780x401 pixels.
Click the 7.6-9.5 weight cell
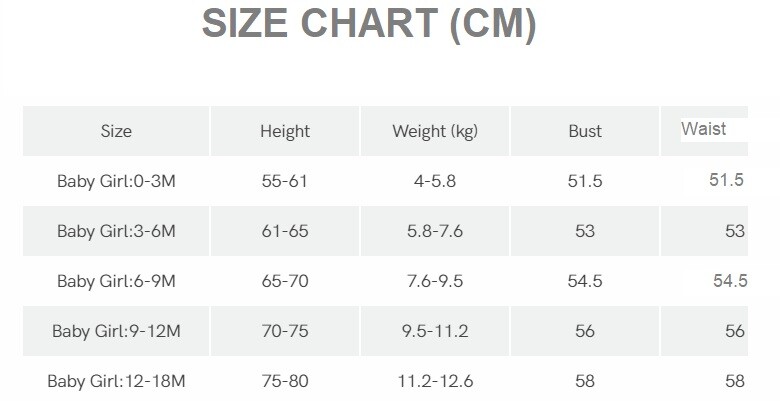tap(434, 281)
